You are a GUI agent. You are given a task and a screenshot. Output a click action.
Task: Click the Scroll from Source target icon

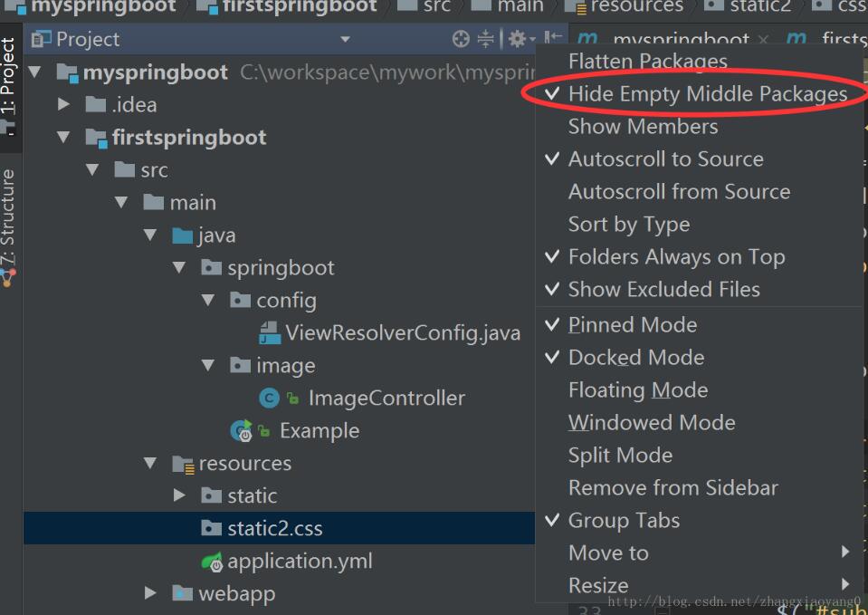tap(461, 39)
